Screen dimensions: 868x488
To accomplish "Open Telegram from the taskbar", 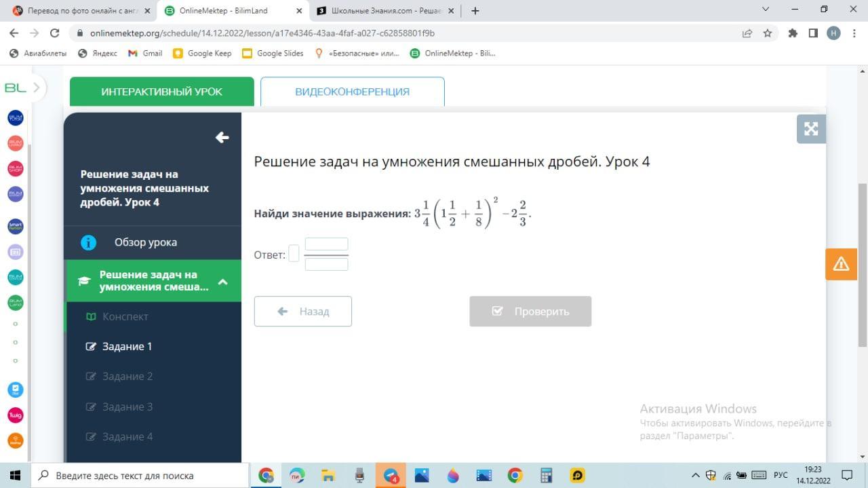I will (x=391, y=475).
